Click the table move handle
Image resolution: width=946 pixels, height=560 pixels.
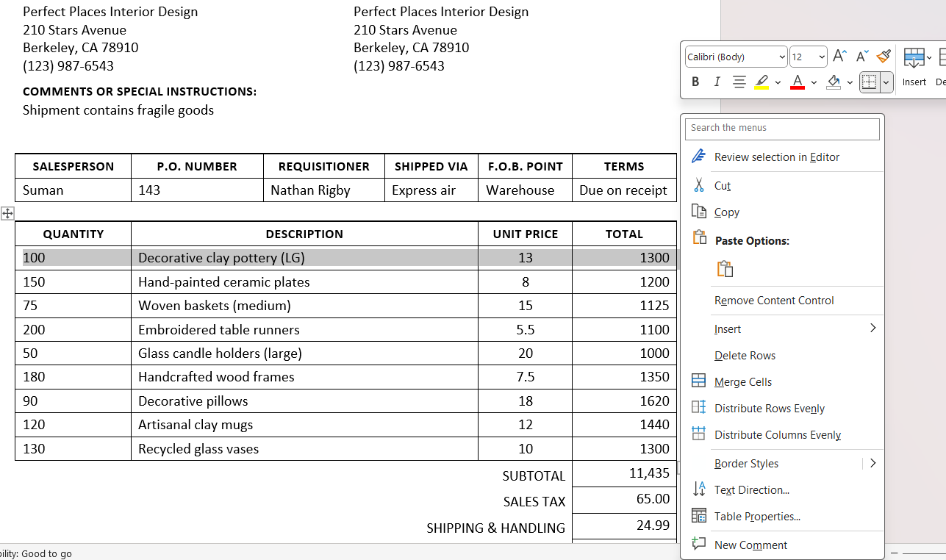point(7,213)
